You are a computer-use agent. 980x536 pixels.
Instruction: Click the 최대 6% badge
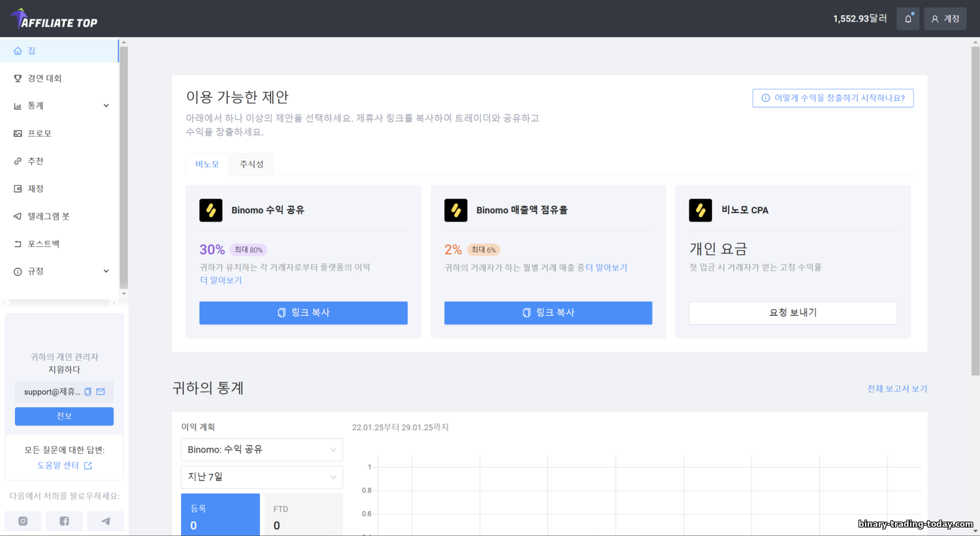point(483,250)
